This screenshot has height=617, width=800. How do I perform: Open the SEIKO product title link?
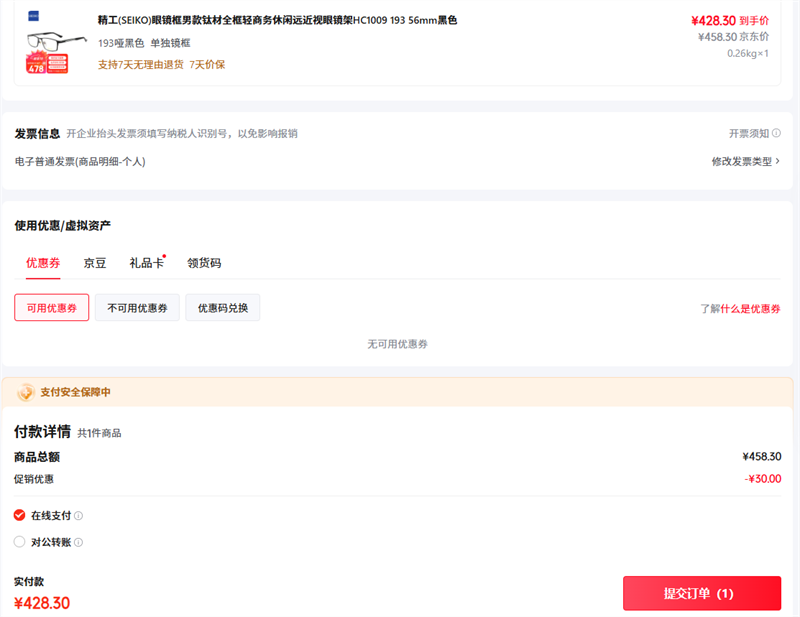click(x=277, y=20)
